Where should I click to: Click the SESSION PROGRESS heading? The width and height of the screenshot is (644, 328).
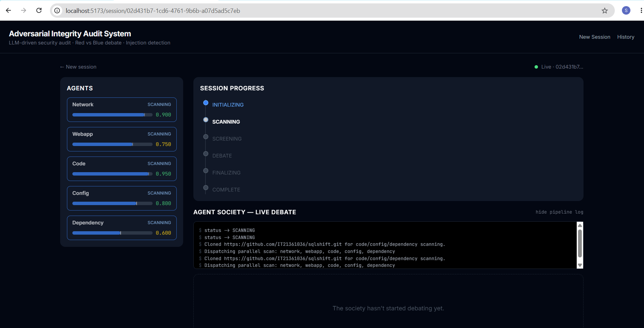(232, 88)
